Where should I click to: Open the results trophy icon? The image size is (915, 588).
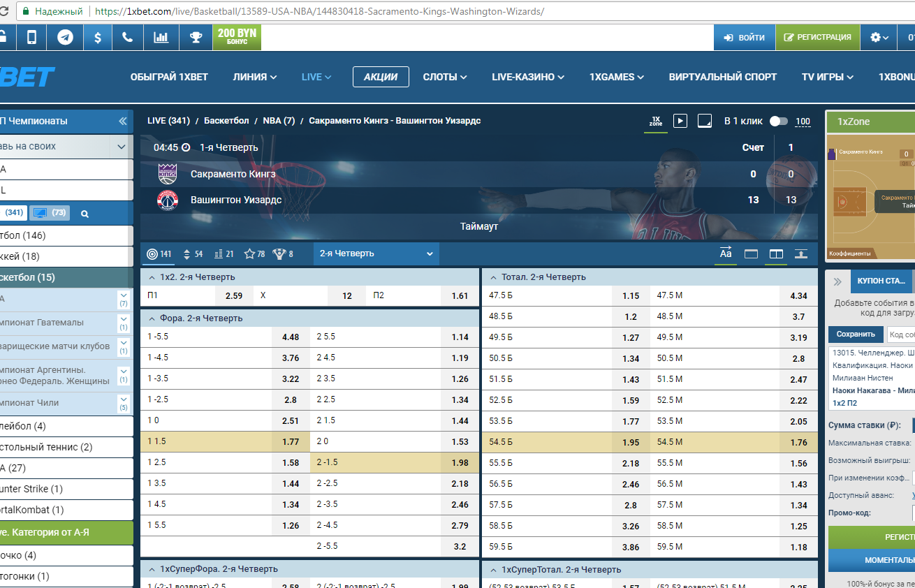tap(196, 37)
